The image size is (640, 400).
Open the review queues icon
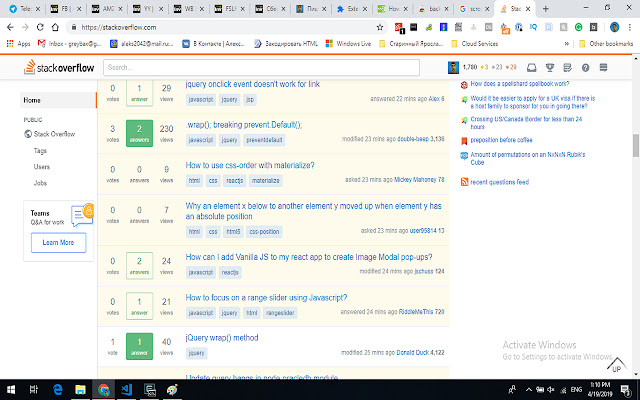(x=567, y=67)
